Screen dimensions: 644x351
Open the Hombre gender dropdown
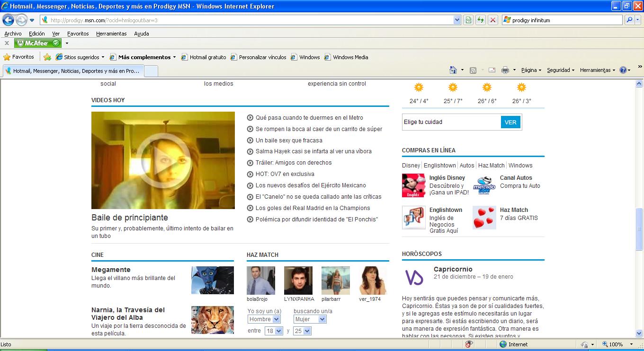click(x=263, y=319)
